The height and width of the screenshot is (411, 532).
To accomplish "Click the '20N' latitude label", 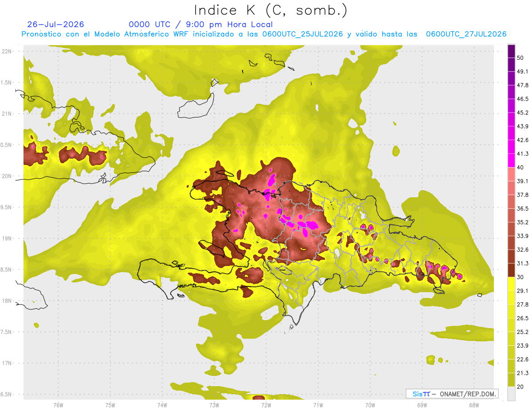I will 7,176.
